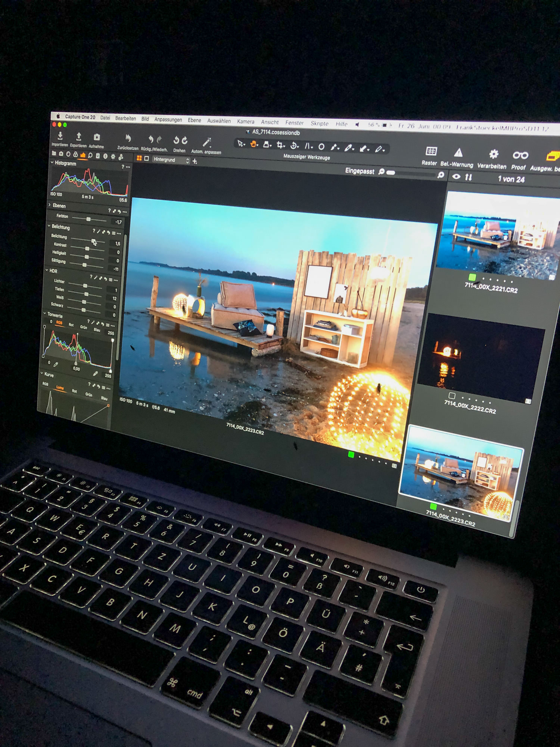Open the Kamera menu
This screenshot has width=560, height=747.
pos(245,122)
